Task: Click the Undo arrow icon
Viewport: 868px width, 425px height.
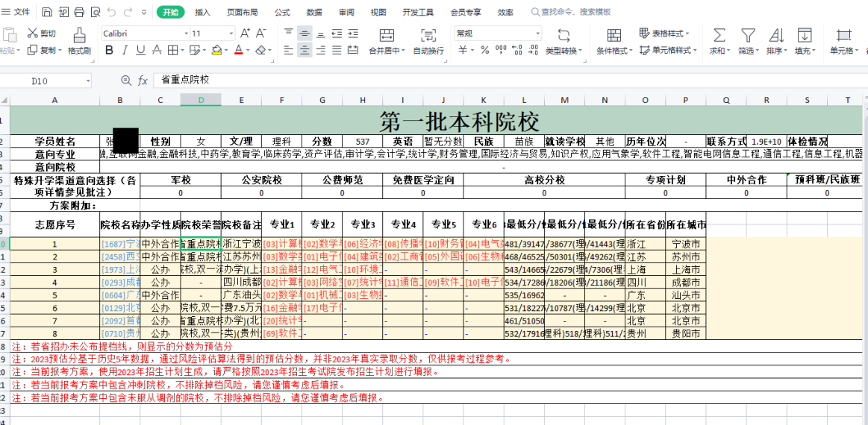Action: click(x=111, y=12)
